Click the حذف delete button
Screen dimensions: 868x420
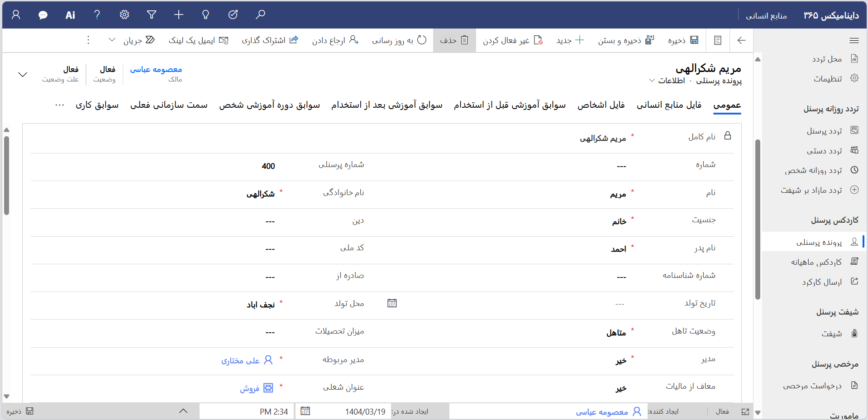(454, 40)
